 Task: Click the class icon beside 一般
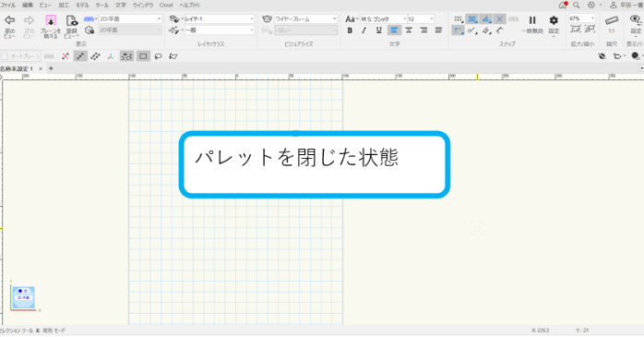[x=174, y=30]
